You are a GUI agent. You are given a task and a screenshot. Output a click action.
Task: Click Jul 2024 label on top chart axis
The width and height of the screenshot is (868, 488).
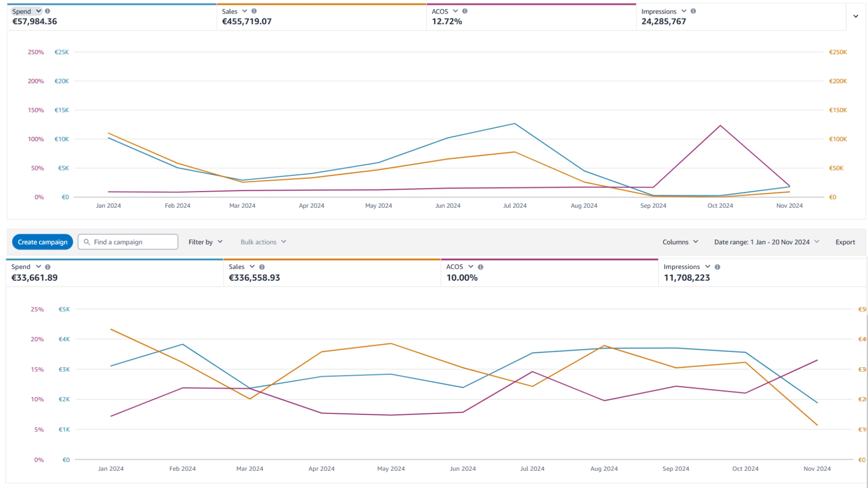point(514,206)
